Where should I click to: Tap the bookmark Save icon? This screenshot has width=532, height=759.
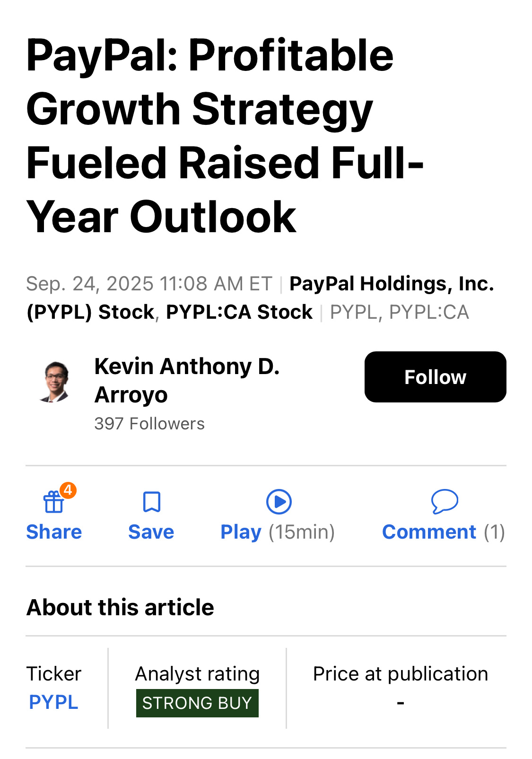coord(151,502)
